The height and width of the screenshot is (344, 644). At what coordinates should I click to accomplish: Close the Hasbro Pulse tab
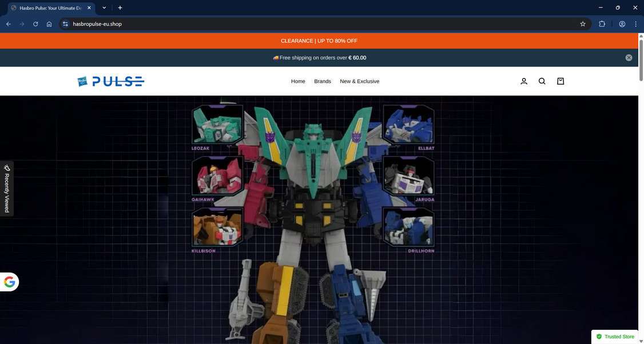coord(90,8)
